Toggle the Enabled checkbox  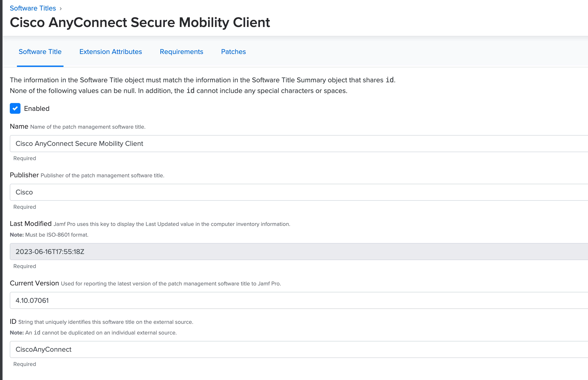15,108
